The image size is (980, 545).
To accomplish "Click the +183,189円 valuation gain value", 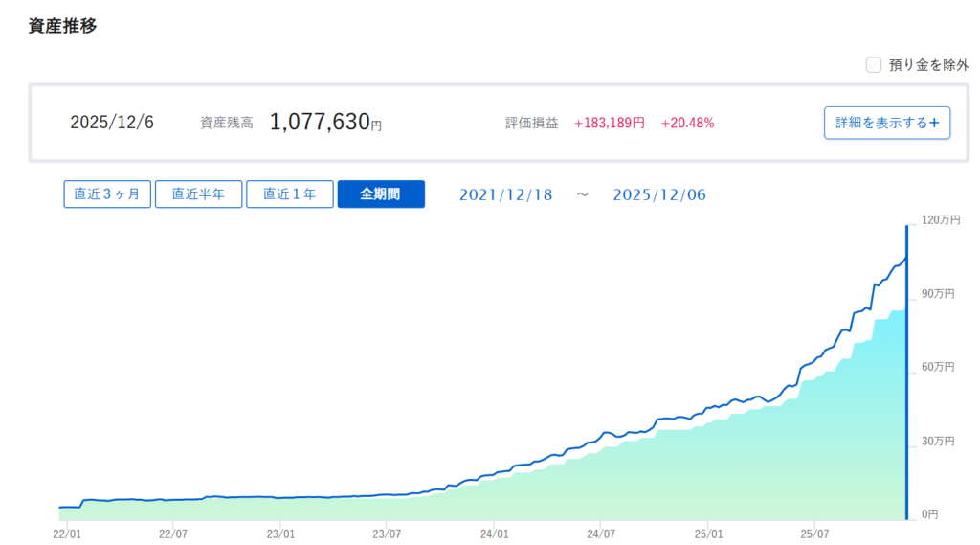I will click(609, 124).
